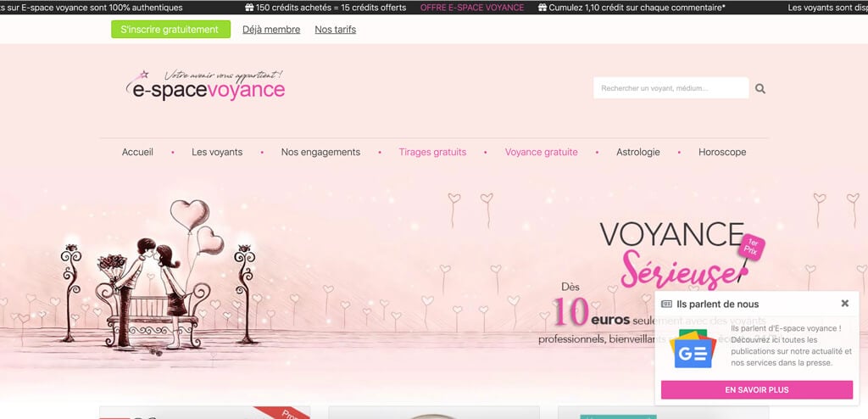Click 'S'inscrire gratuitement' green button
Image resolution: width=868 pixels, height=419 pixels.
coord(170,30)
